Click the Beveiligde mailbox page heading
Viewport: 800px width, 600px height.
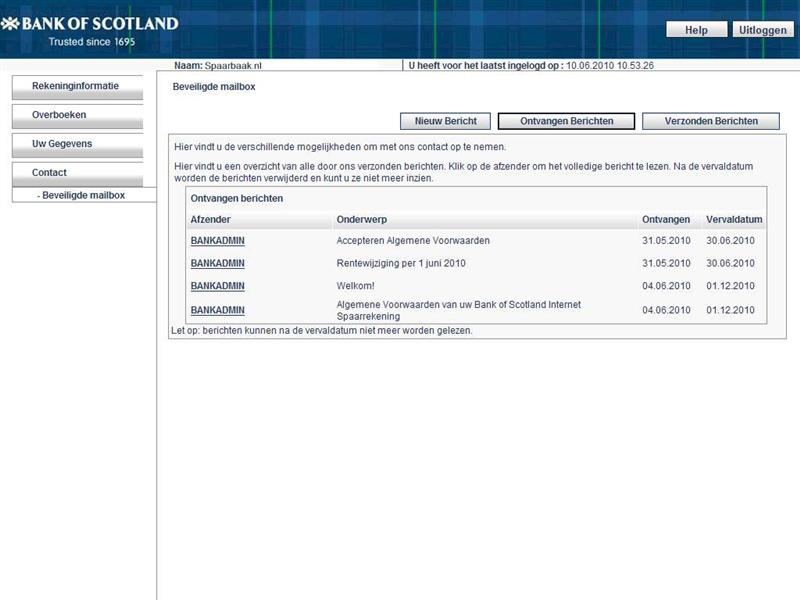pyautogui.click(x=214, y=87)
